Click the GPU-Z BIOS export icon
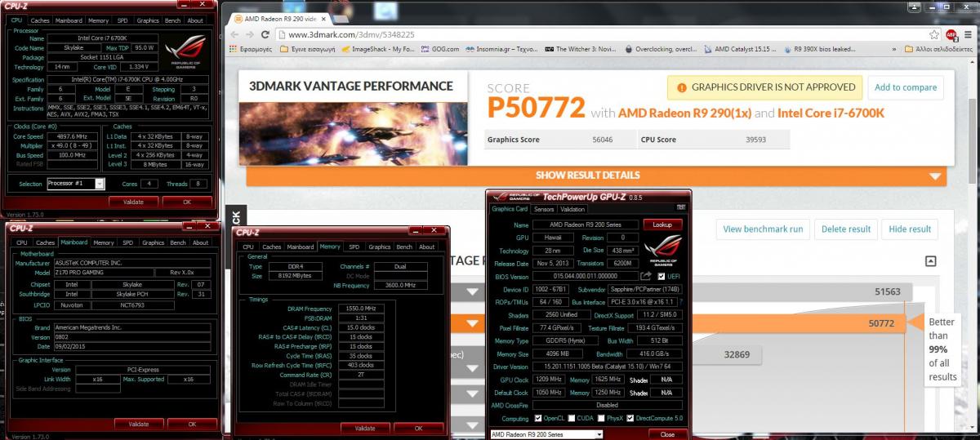980x440 pixels. [646, 277]
